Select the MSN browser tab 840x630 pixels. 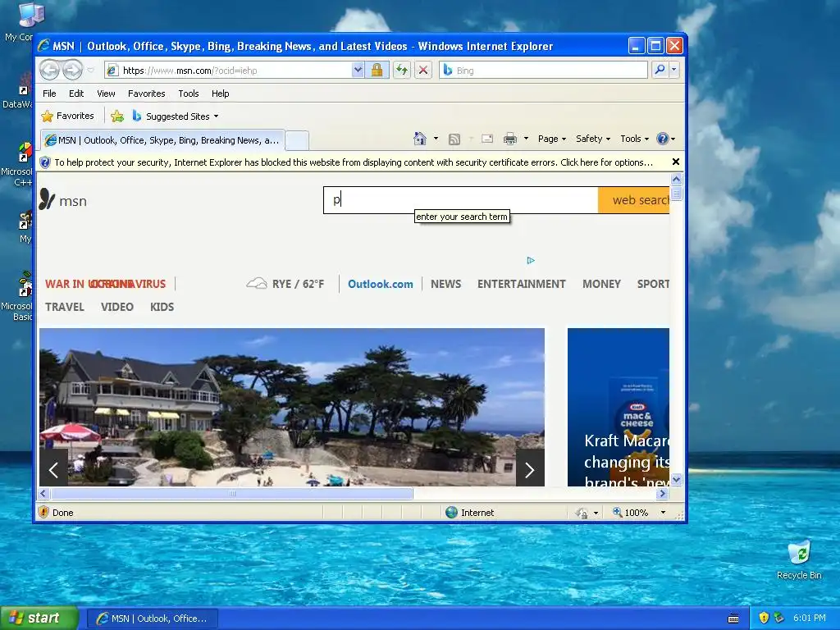point(163,140)
